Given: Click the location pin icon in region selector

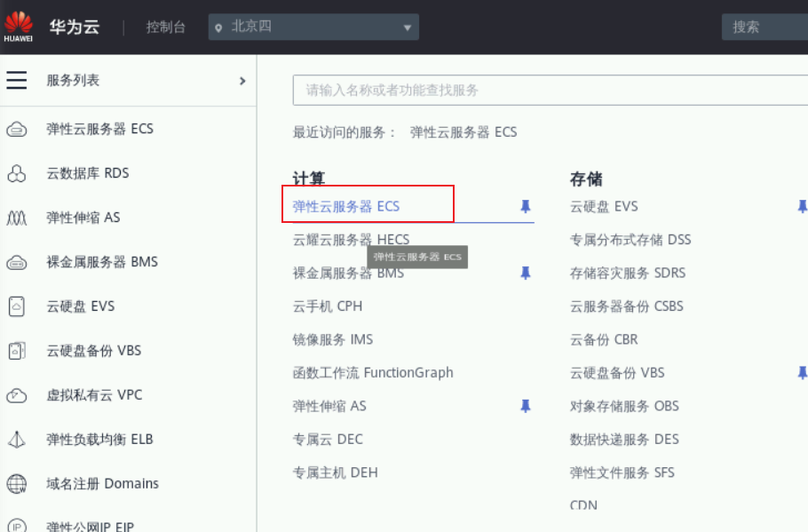Looking at the screenshot, I should [x=218, y=28].
